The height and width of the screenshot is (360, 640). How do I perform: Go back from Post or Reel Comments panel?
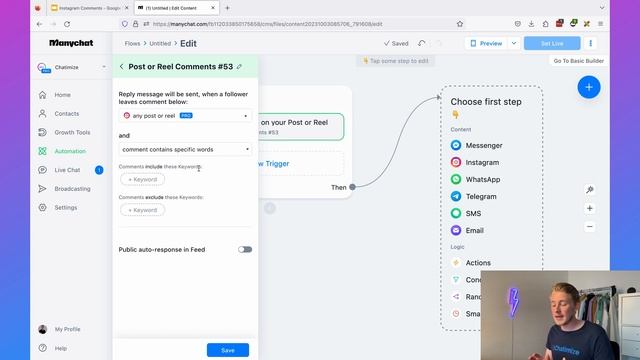(121, 67)
